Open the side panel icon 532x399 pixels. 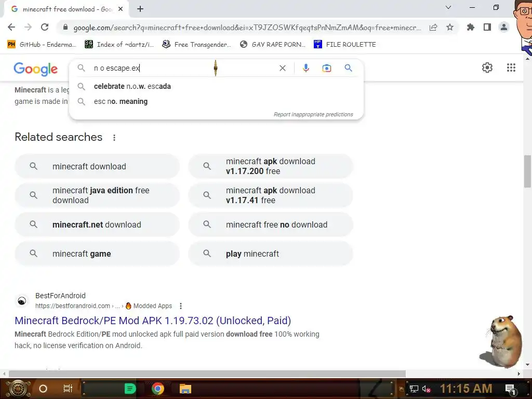(487, 27)
